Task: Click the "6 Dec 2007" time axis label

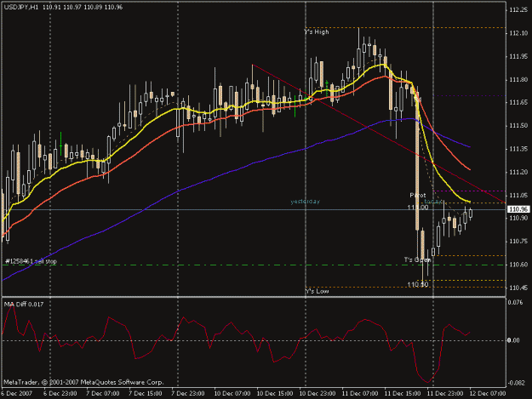Action: point(17,394)
